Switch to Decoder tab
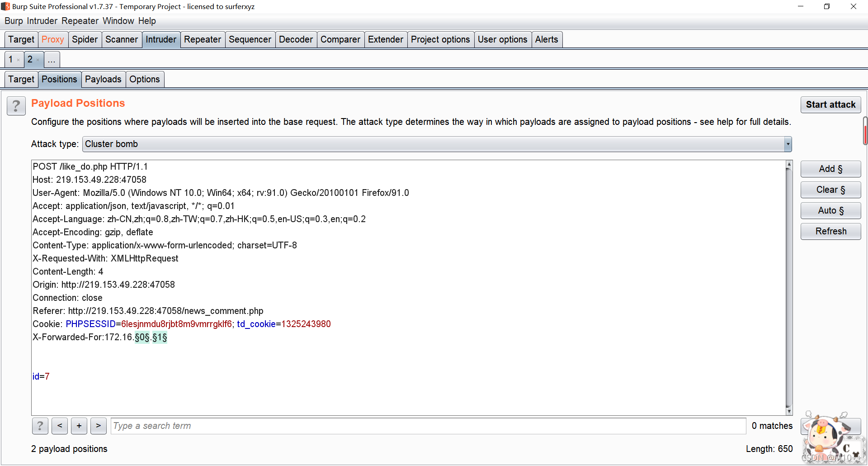The height and width of the screenshot is (466, 868). point(296,39)
